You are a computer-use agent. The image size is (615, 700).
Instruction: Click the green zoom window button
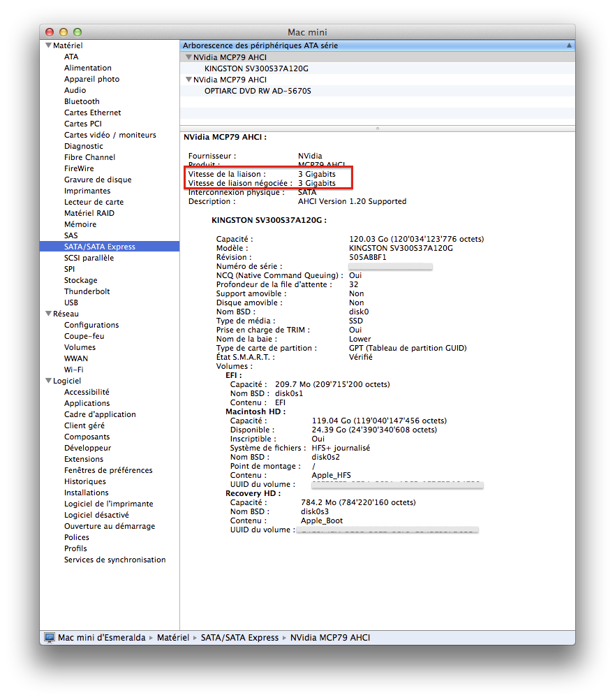pos(77,32)
